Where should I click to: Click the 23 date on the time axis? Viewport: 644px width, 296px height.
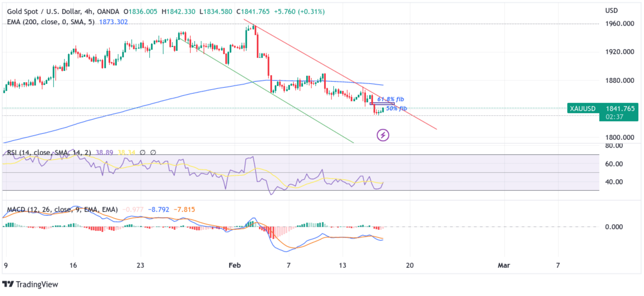point(140,265)
